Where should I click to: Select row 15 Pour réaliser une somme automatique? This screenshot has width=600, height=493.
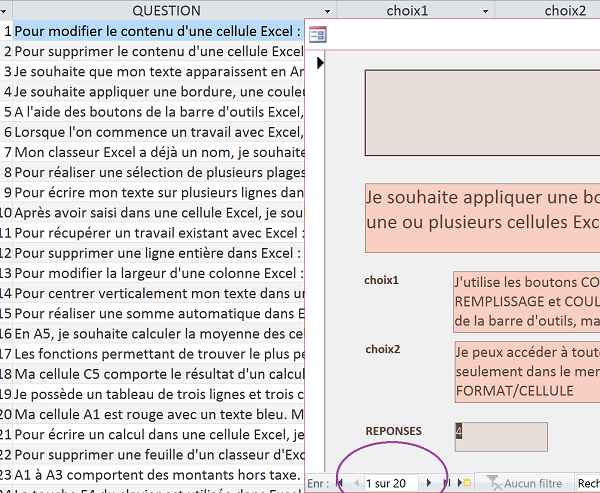tap(158, 313)
